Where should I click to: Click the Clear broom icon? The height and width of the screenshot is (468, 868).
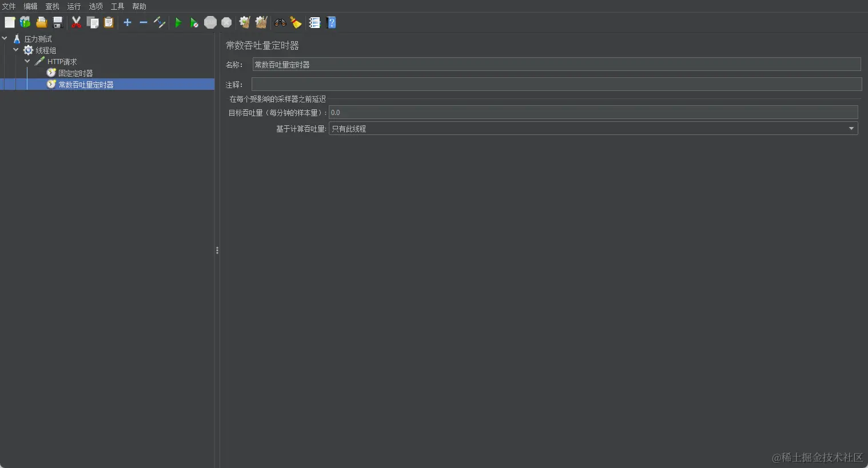245,22
